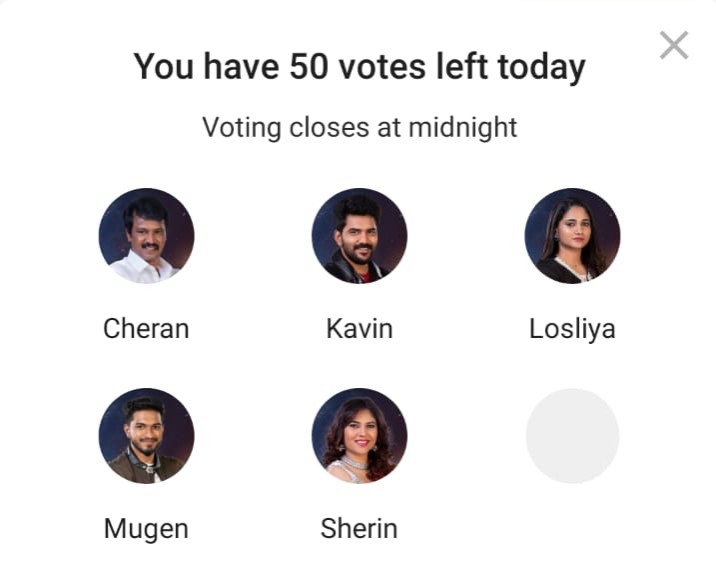Screen dimensions: 716x563
Task: Click the Cheran name label
Action: pyautogui.click(x=146, y=328)
